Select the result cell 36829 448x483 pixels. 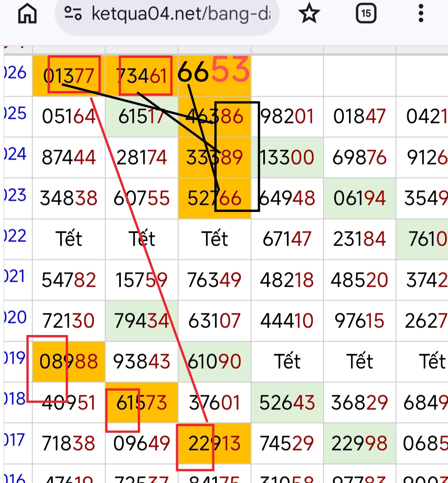(360, 402)
